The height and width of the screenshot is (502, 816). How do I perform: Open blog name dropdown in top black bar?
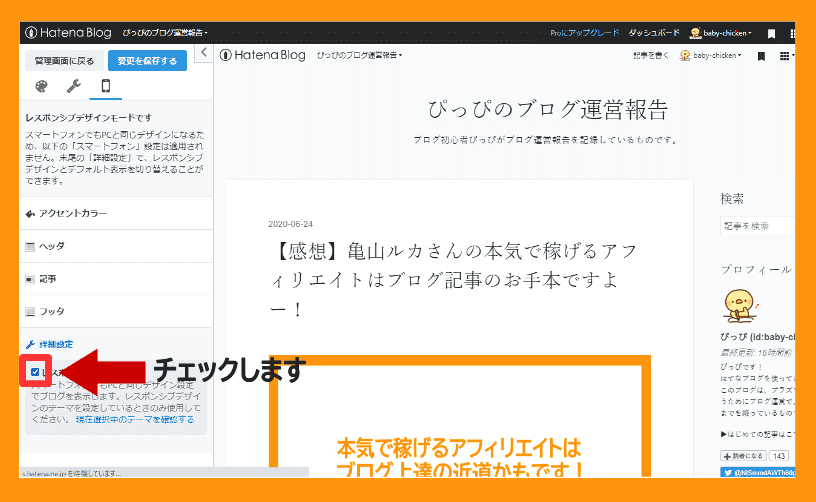point(165,33)
